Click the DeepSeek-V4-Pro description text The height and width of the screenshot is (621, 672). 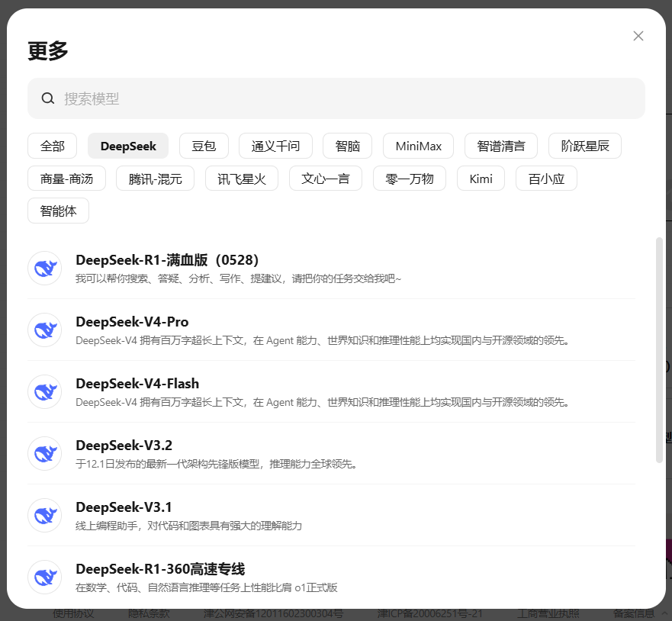point(323,341)
